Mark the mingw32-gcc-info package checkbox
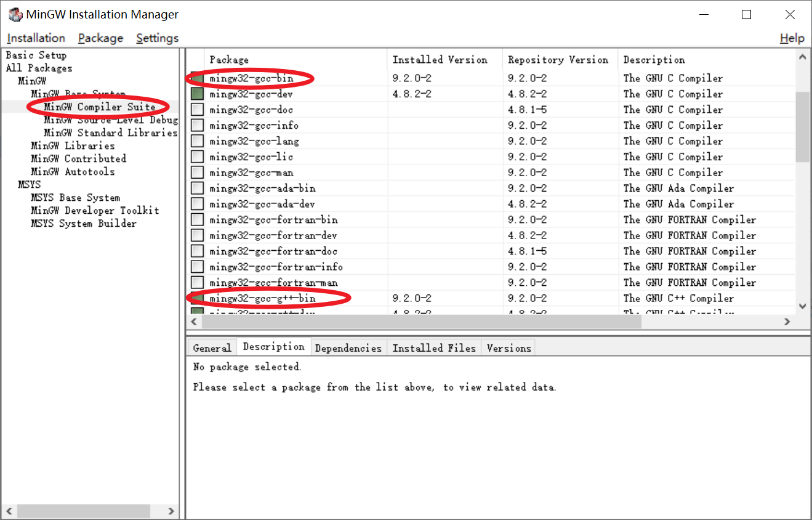 tap(197, 125)
